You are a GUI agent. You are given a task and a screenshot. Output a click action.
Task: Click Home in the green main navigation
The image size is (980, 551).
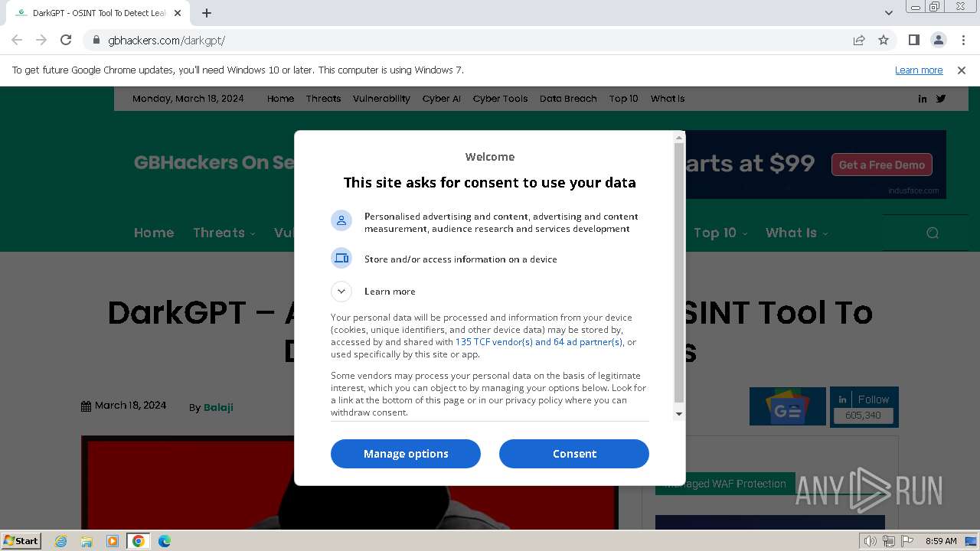(x=154, y=233)
